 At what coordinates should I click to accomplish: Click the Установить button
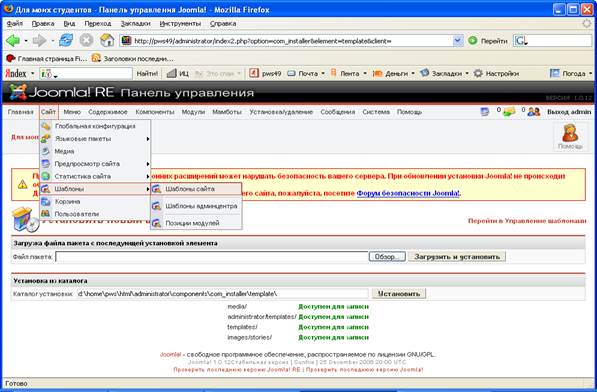point(399,294)
